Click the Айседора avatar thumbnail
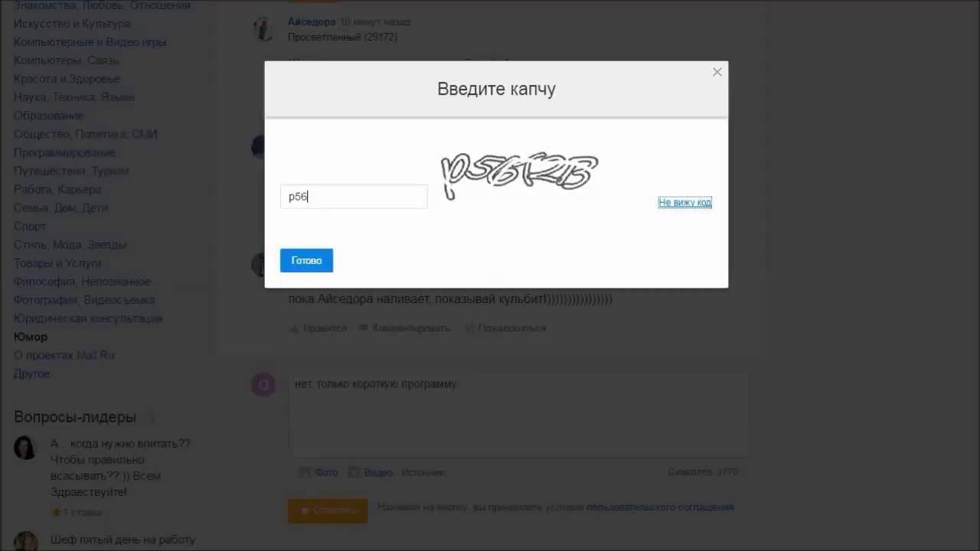The height and width of the screenshot is (551, 980). click(x=264, y=29)
